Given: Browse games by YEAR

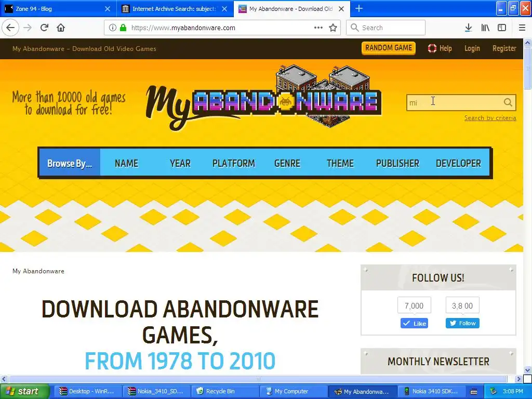Looking at the screenshot, I should click(x=180, y=163).
